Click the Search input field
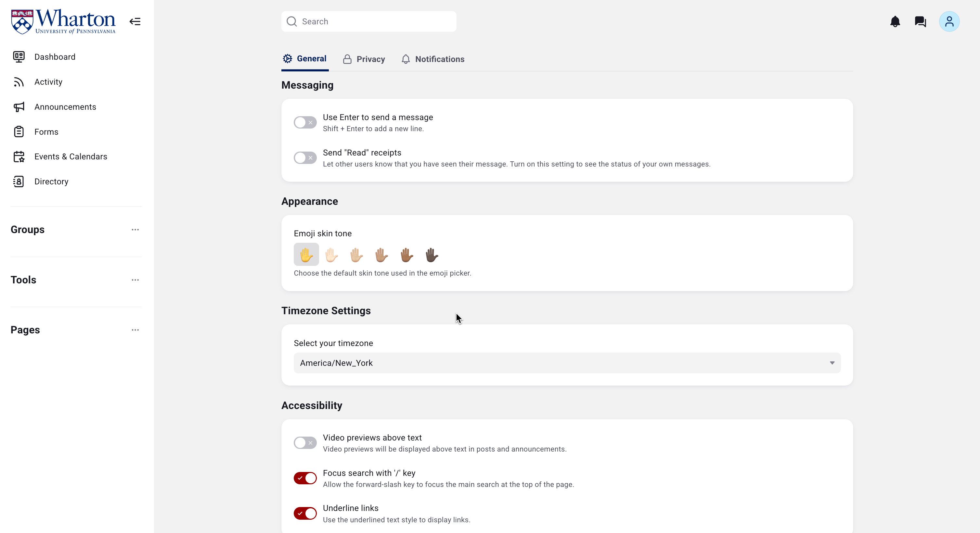Viewport: 980px width, 533px height. click(369, 22)
